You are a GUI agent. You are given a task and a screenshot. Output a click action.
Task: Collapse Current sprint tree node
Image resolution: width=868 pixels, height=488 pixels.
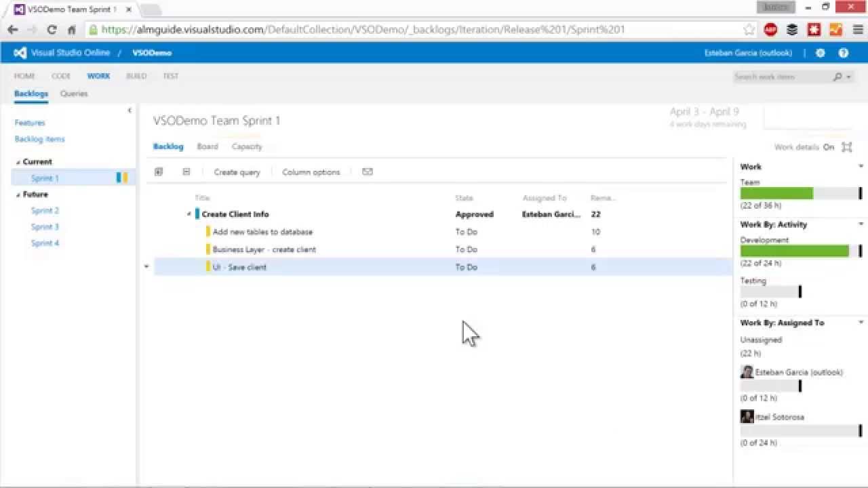coord(18,163)
